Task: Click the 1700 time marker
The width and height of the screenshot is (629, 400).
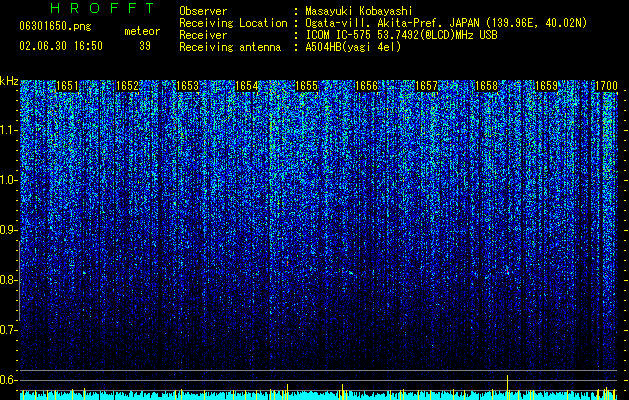Action: pos(606,86)
